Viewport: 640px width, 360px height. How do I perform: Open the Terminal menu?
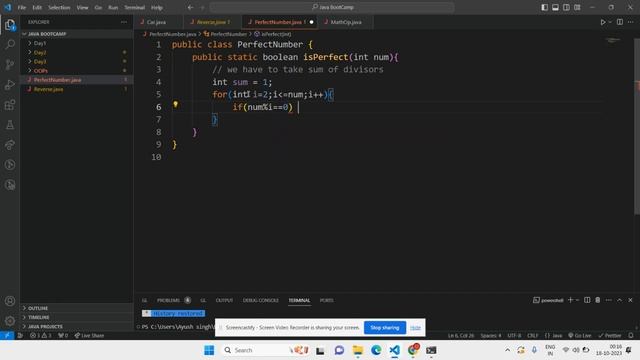coord(134,7)
